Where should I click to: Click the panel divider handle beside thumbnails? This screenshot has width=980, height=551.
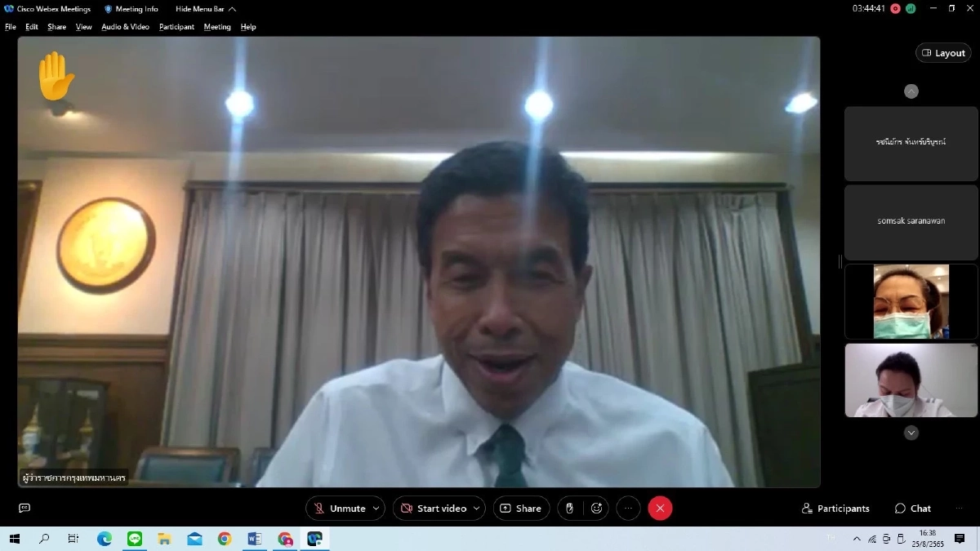(840, 261)
